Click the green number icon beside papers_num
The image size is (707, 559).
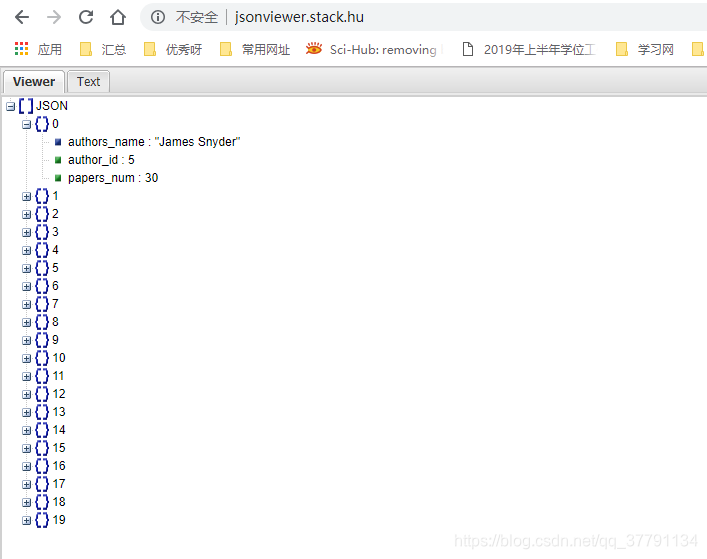coord(58,178)
